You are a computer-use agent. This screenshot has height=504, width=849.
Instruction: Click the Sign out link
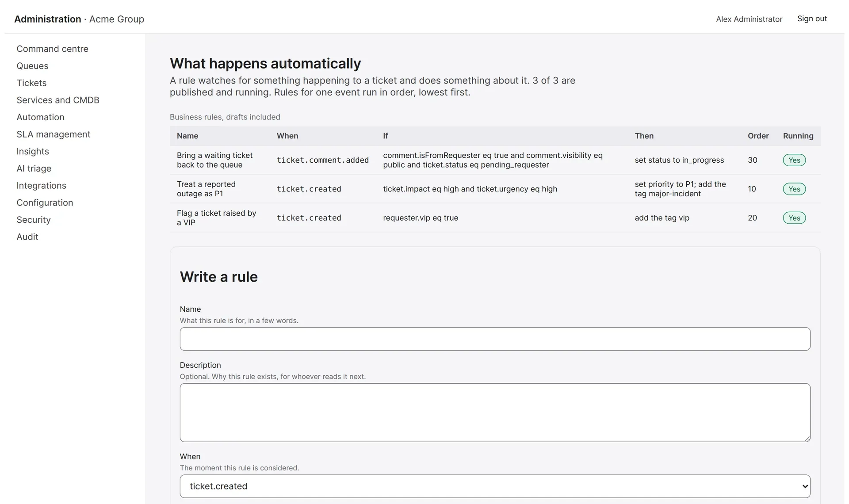point(812,19)
